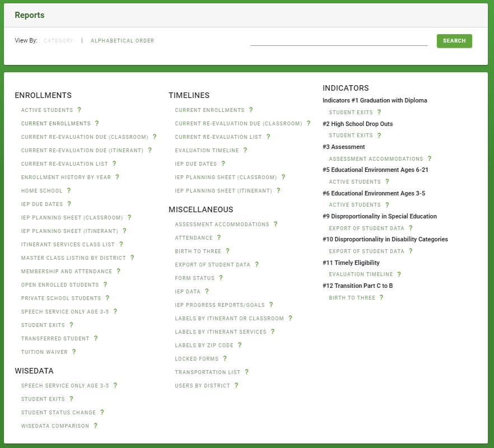Open Membership And Attendance report
Screen dimensions: 494x448
pos(67,271)
